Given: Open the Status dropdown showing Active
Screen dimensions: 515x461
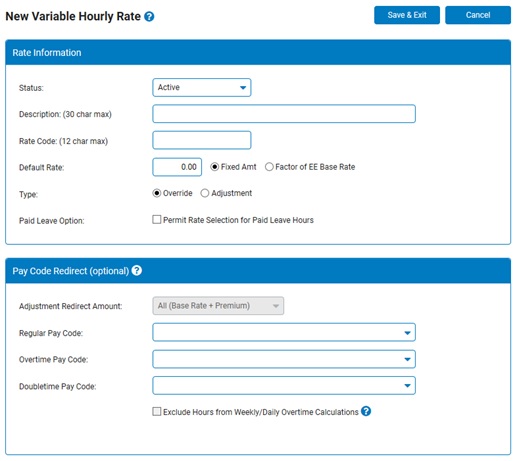Looking at the screenshot, I should pyautogui.click(x=202, y=88).
